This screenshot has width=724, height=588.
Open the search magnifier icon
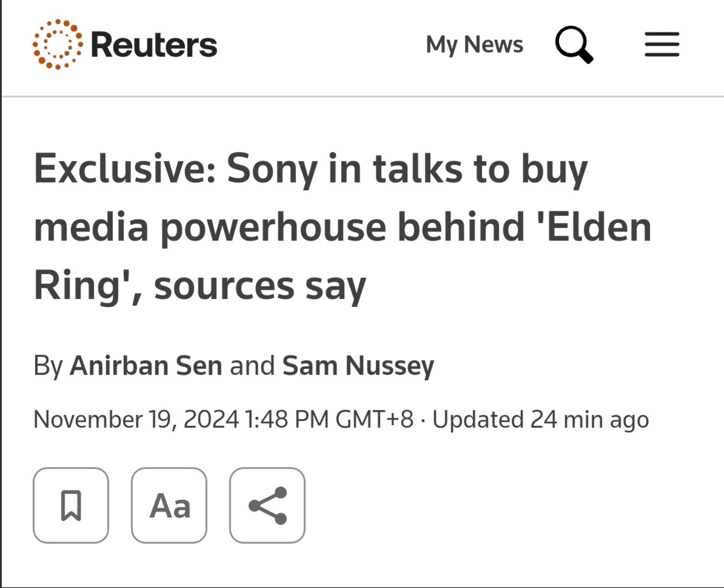point(573,45)
